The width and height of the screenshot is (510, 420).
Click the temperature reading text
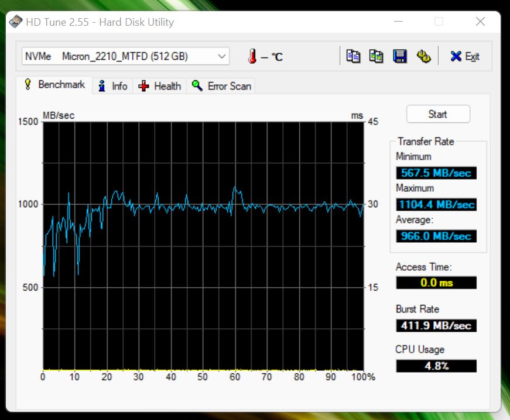(x=272, y=57)
